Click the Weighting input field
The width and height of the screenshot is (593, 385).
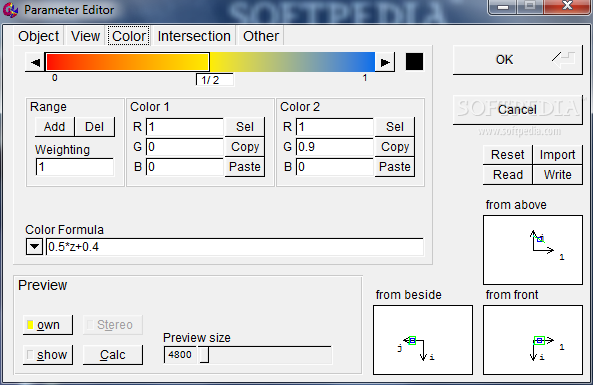75,167
